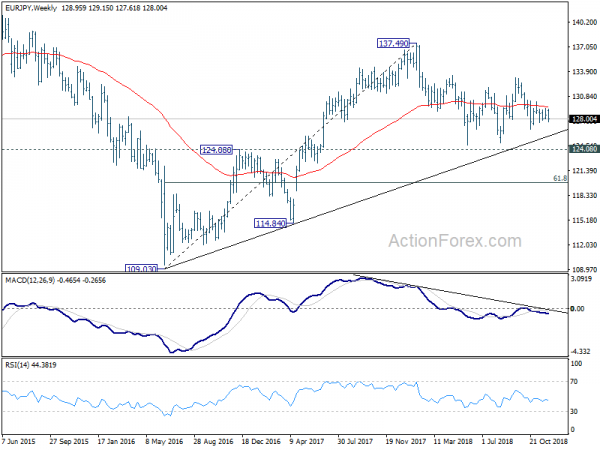Click the MACD -4.332 scale value
This screenshot has height=450, width=600.
[581, 351]
